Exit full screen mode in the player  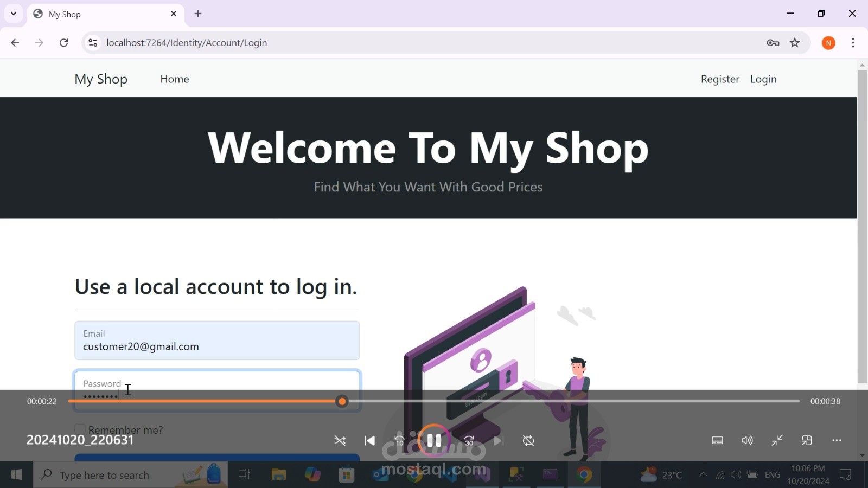tap(777, 440)
